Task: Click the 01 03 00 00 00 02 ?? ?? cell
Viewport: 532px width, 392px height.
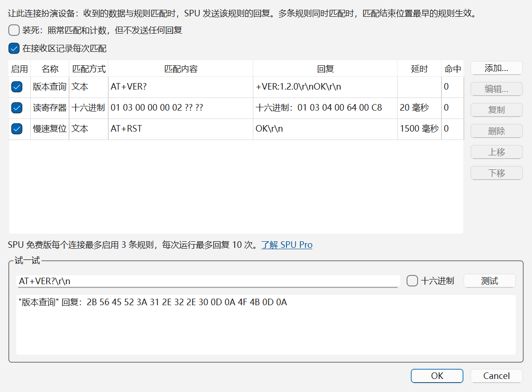Action: [x=181, y=108]
